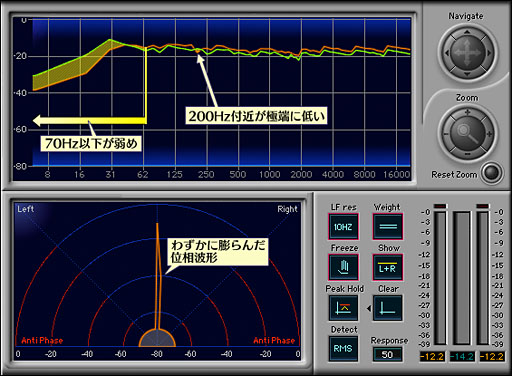Click the Clear button

[x=388, y=308]
